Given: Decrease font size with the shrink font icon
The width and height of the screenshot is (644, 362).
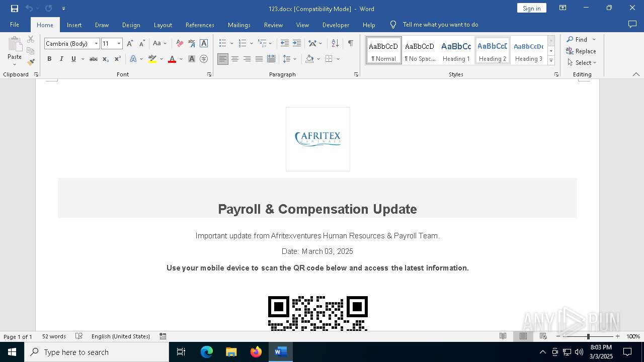Looking at the screenshot, I should (142, 43).
